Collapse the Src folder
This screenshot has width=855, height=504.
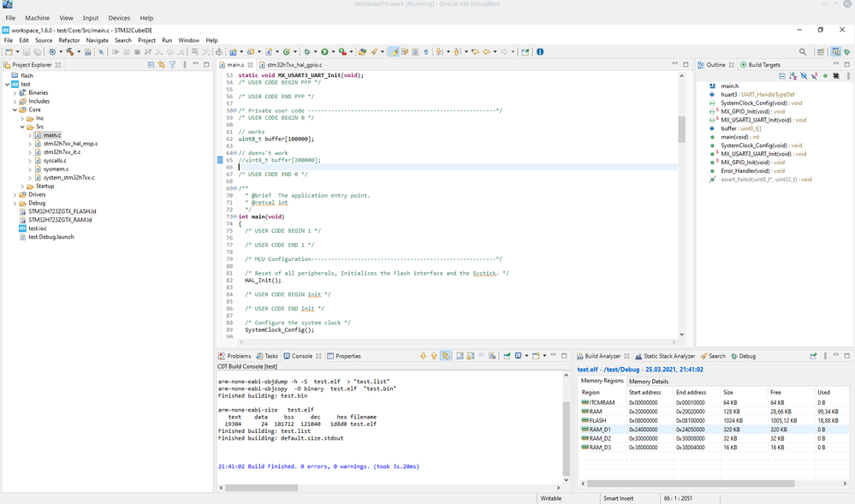22,127
